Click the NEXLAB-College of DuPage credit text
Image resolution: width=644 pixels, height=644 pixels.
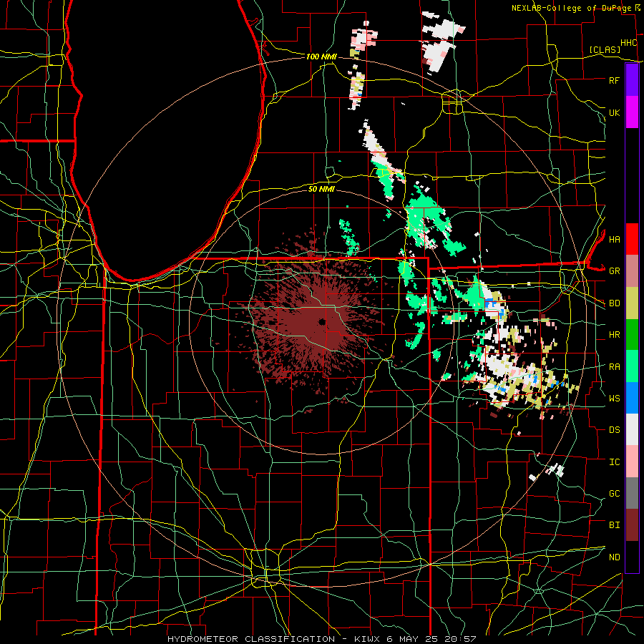(x=571, y=8)
